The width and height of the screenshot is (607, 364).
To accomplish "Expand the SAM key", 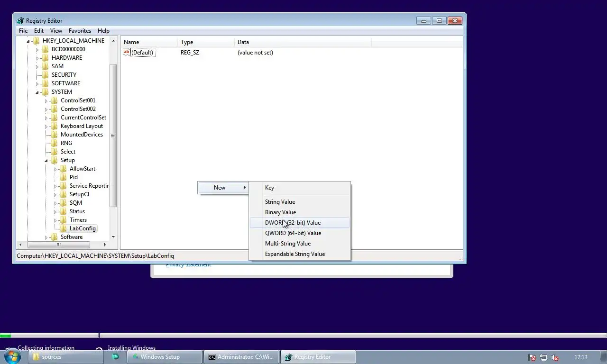I will coord(37,66).
